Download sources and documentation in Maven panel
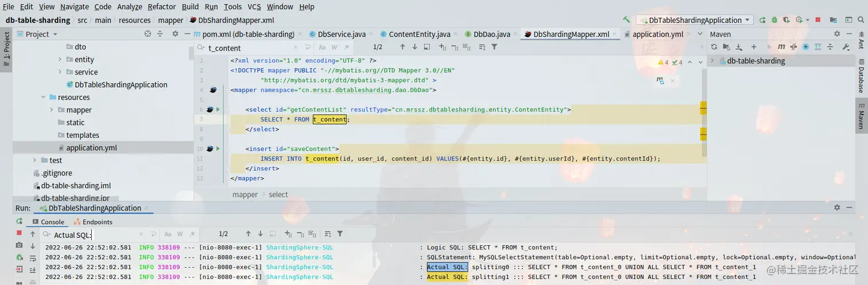This screenshot has width=868, height=285. click(x=739, y=47)
